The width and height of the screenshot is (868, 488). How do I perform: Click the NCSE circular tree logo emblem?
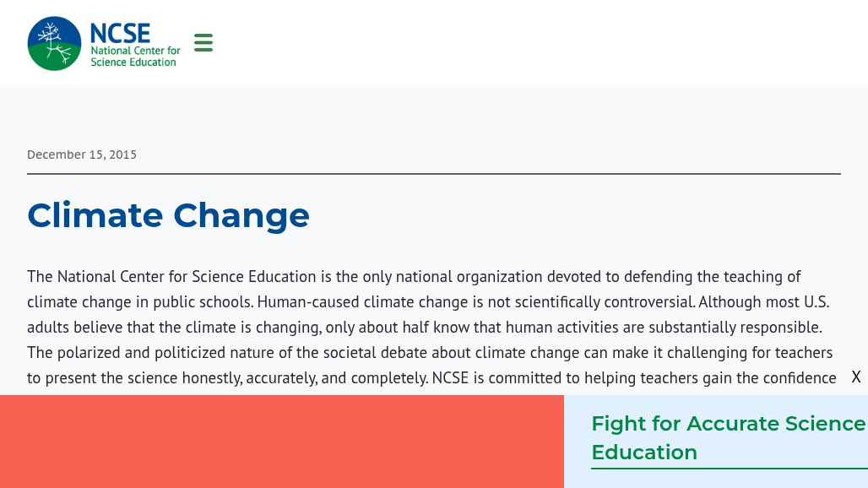pos(54,44)
